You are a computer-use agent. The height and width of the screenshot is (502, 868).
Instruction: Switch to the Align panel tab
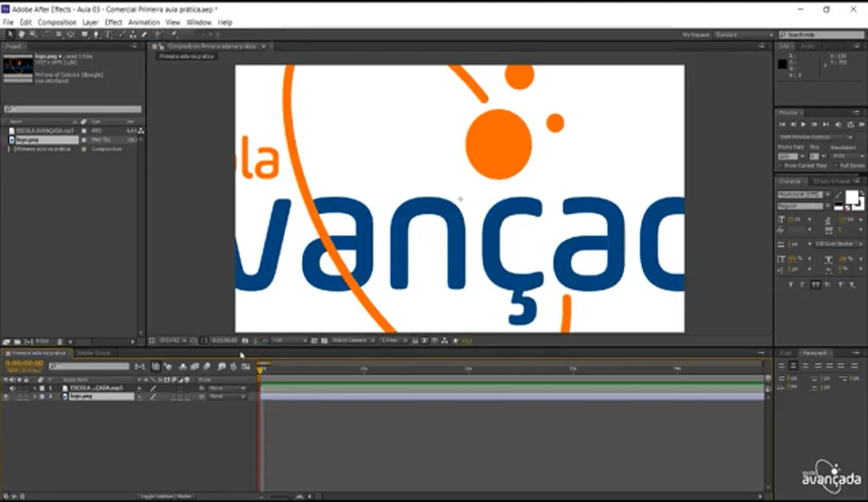coord(786,353)
